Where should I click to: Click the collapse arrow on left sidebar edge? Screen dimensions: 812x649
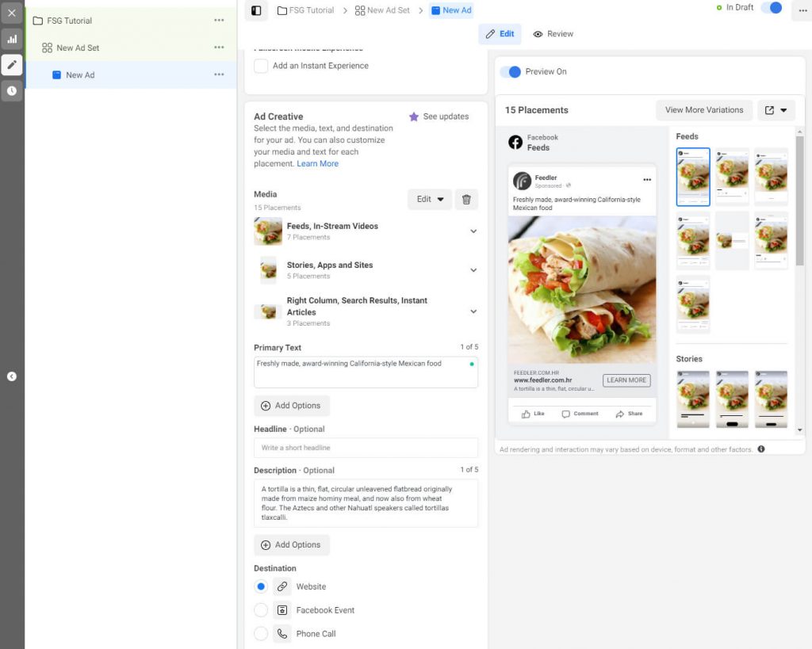[12, 376]
